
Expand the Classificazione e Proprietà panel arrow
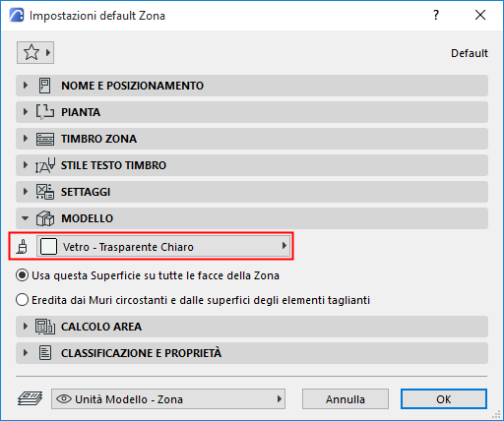click(26, 353)
